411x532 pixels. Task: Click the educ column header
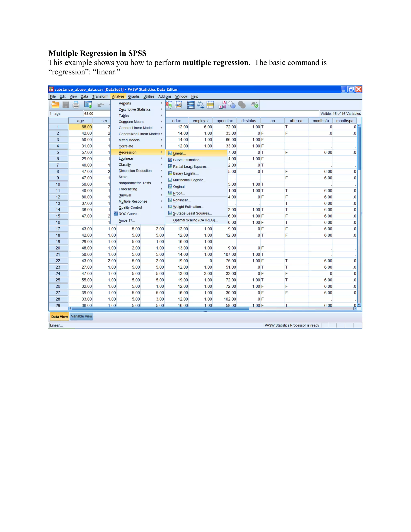[177, 121]
